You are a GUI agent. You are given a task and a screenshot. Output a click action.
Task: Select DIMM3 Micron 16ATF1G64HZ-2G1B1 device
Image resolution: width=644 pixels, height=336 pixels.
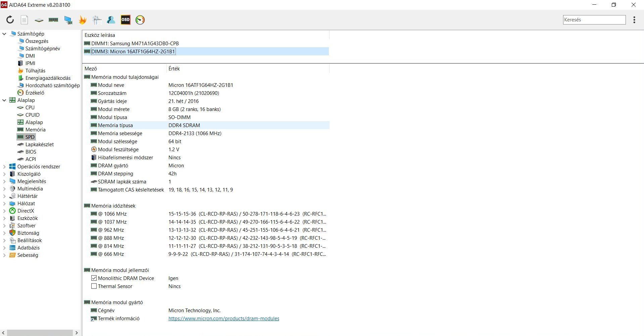coord(133,52)
